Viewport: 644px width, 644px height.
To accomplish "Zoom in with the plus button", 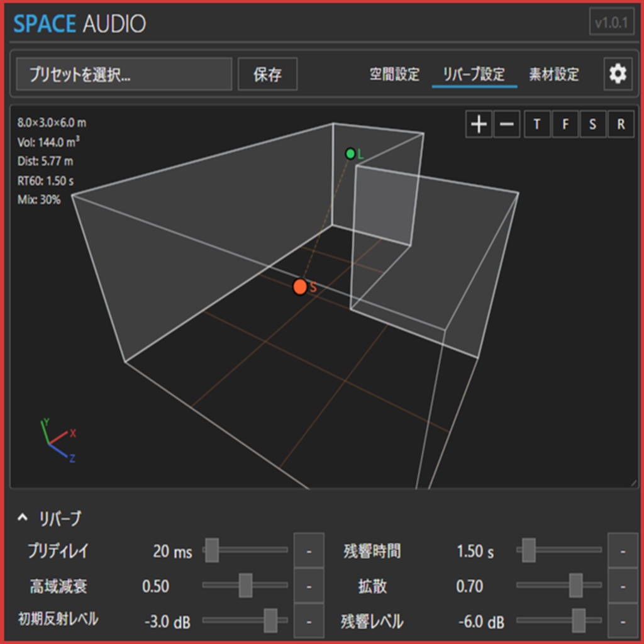I will click(479, 124).
